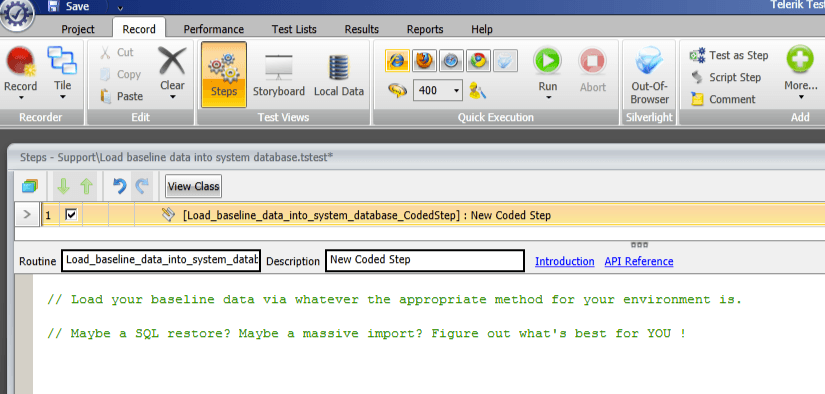This screenshot has height=394, width=825.
Task: Click the red Record button icon
Action: (21, 61)
